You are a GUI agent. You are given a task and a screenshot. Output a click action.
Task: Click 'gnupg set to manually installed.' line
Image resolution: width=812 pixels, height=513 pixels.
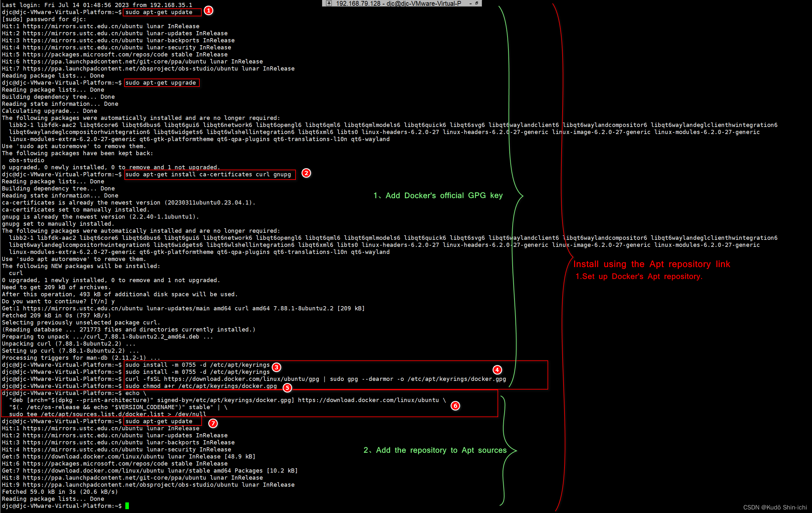[x=58, y=224]
